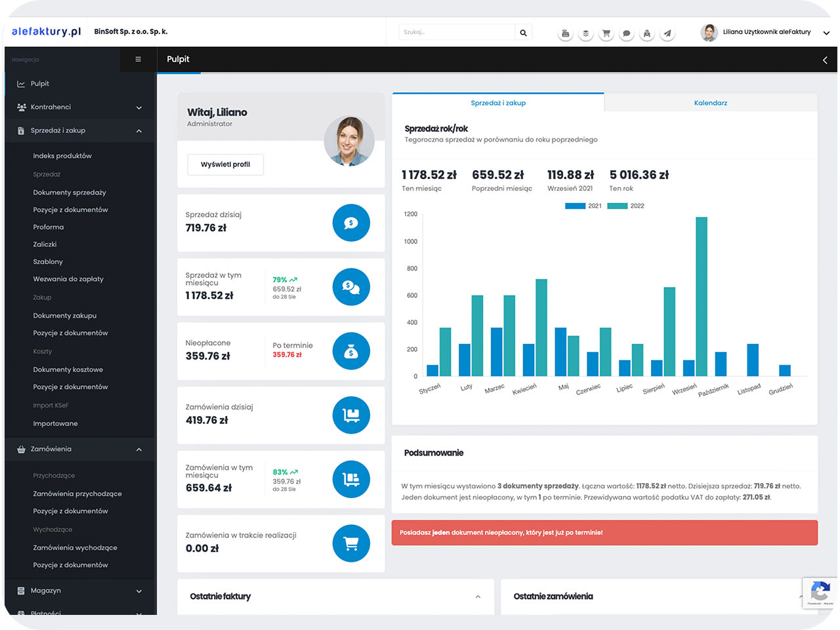Expand the Magazyn section chevron
Viewport: 840px width, 630px height.
point(139,591)
